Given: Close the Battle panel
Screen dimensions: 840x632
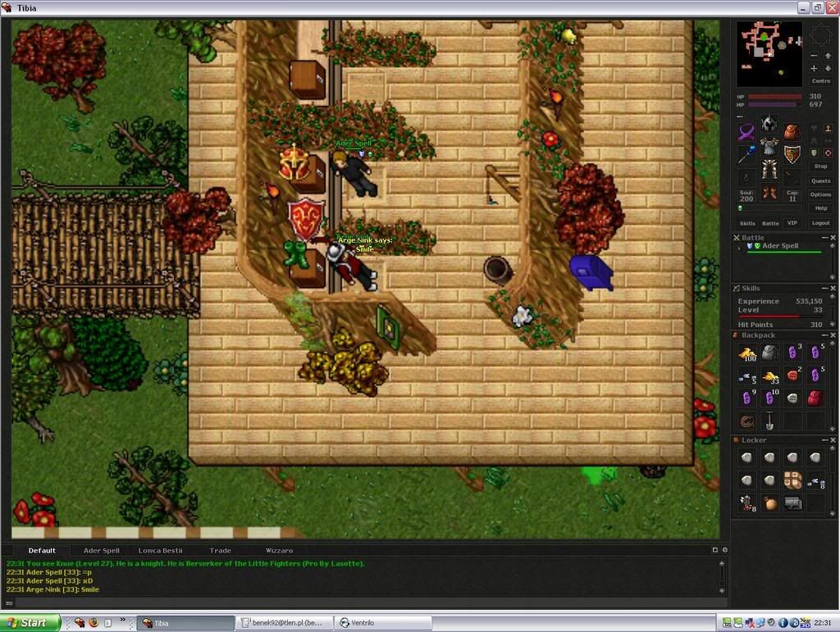Looking at the screenshot, I should pos(833,238).
